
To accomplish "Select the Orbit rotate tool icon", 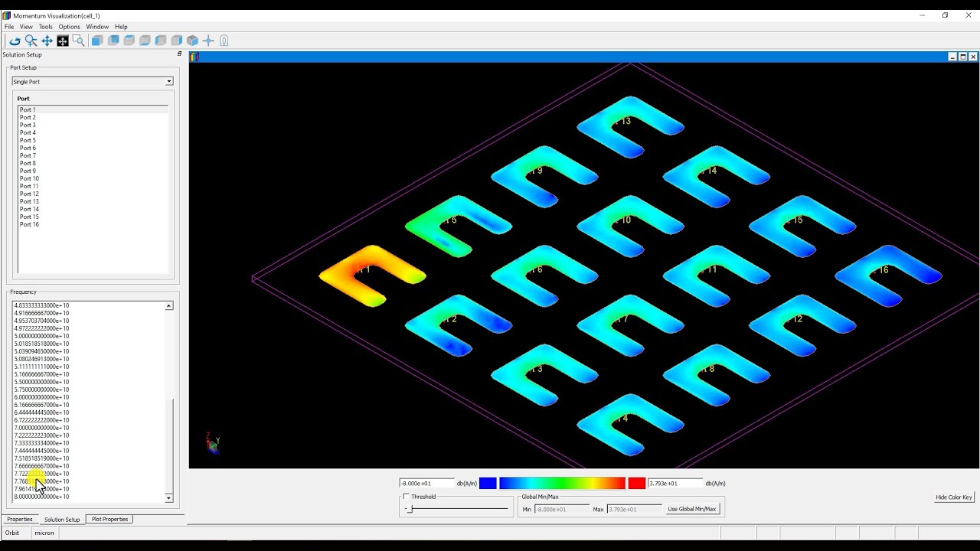I will click(x=15, y=41).
